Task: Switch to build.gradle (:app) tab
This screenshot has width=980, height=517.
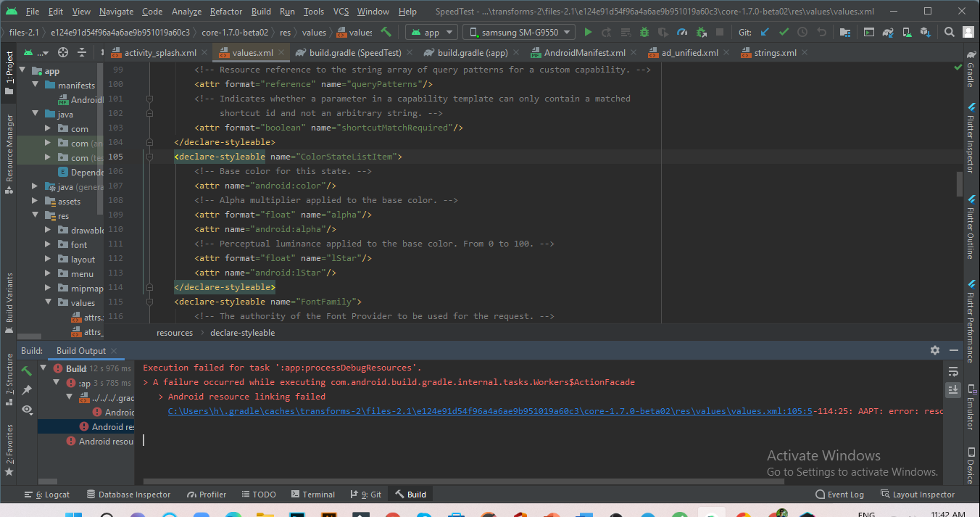Action: pos(473,53)
